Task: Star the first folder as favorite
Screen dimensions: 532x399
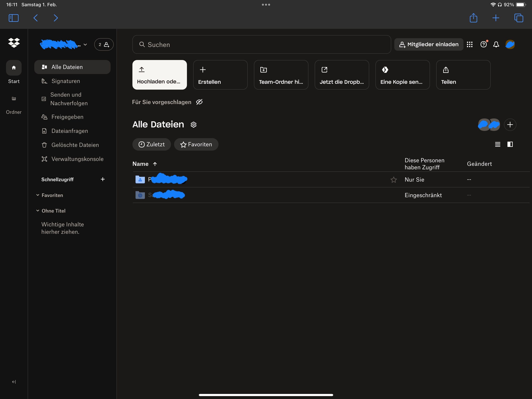Action: click(394, 180)
